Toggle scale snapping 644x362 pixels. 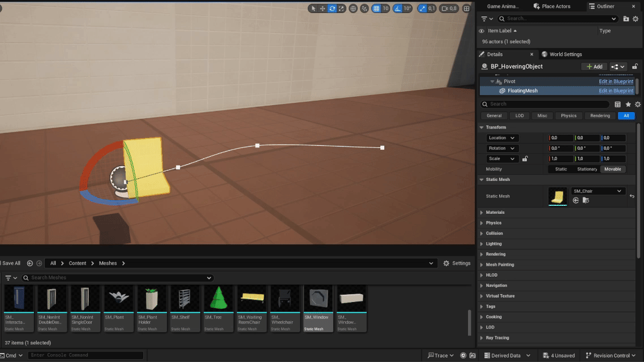[x=422, y=8]
